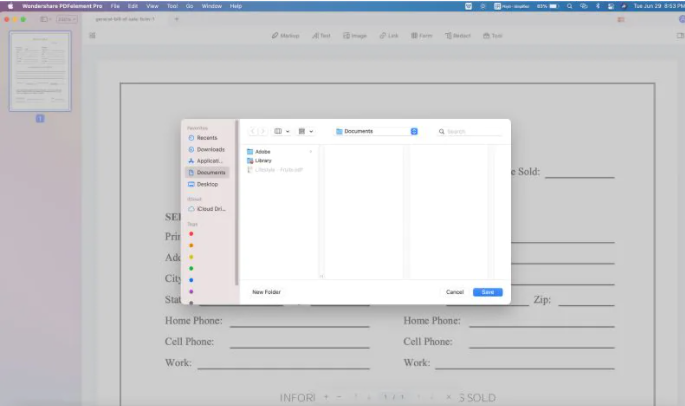
Task: Open Recents in the save dialog sidebar
Action: [206, 138]
